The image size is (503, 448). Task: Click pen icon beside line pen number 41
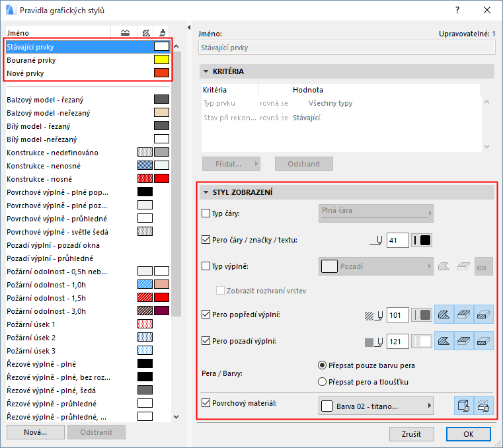click(376, 241)
